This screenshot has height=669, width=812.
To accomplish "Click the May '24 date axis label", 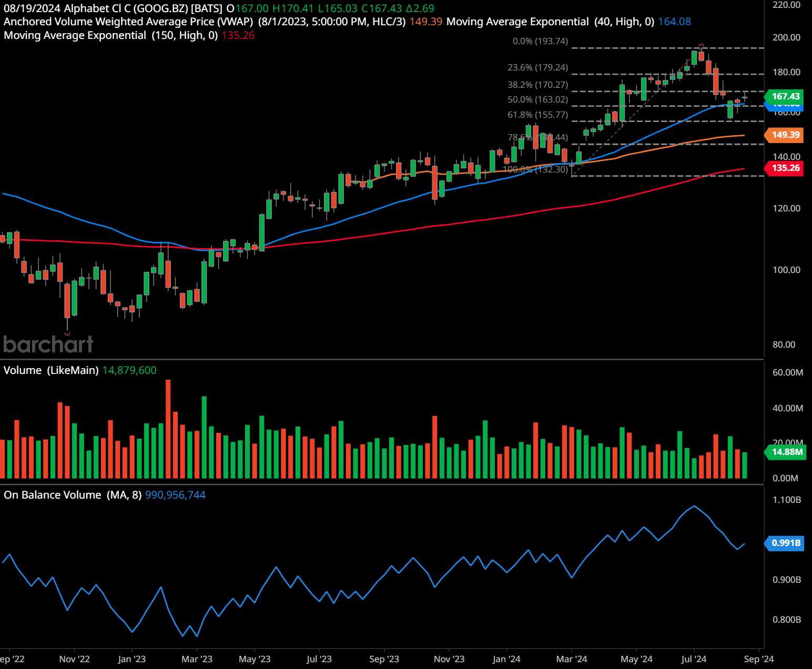I will (636, 659).
